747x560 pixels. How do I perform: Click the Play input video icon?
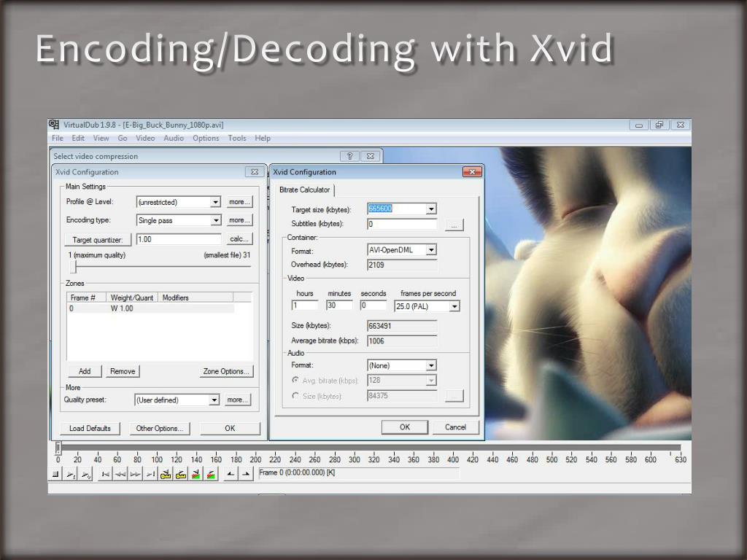coord(71,474)
